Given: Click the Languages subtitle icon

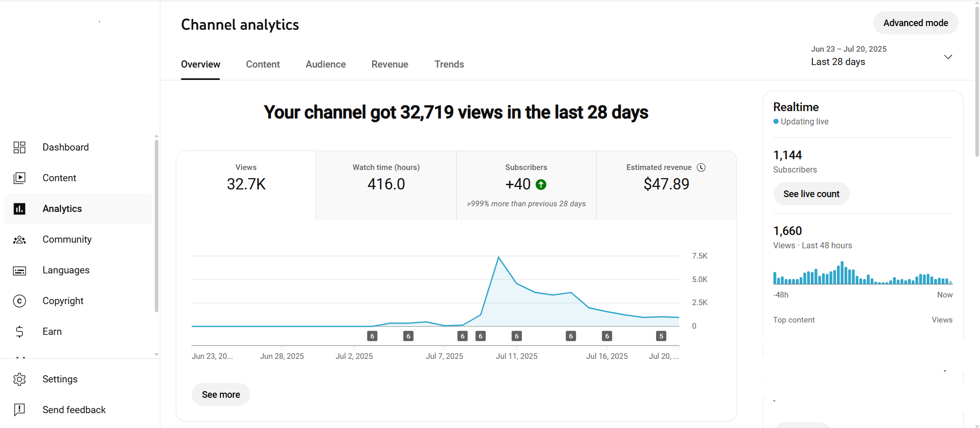Looking at the screenshot, I should tap(19, 271).
